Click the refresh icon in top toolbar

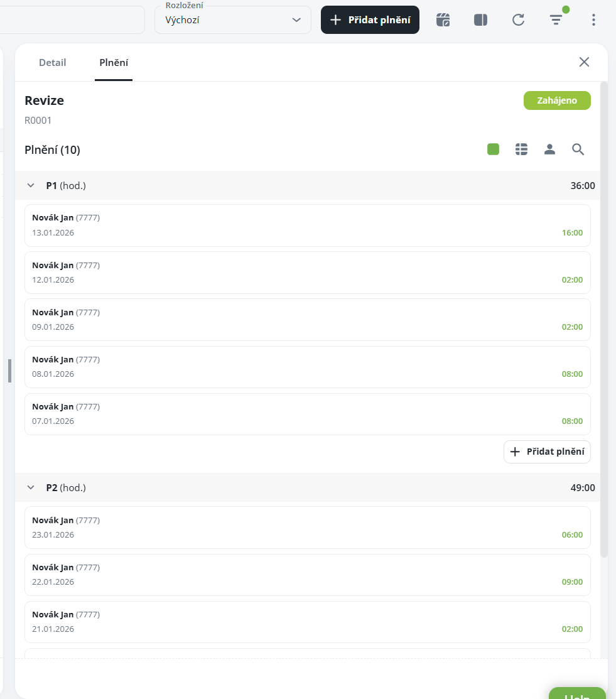tap(518, 20)
